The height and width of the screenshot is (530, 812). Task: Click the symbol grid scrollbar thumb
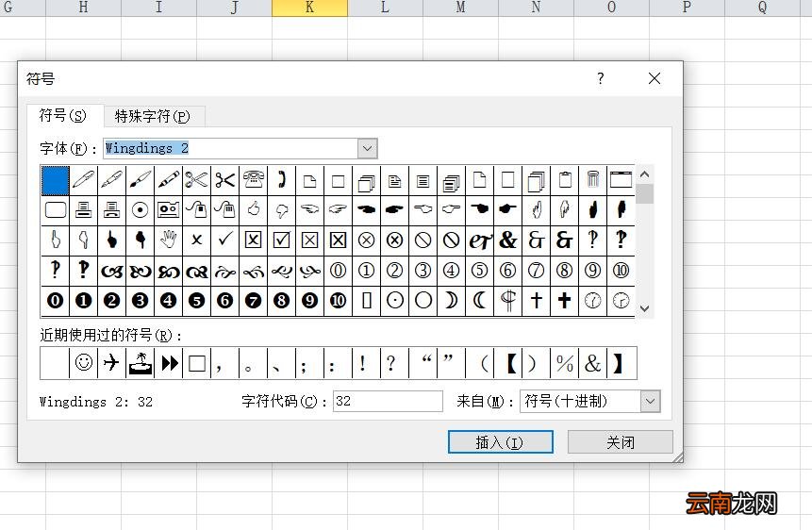[x=645, y=193]
